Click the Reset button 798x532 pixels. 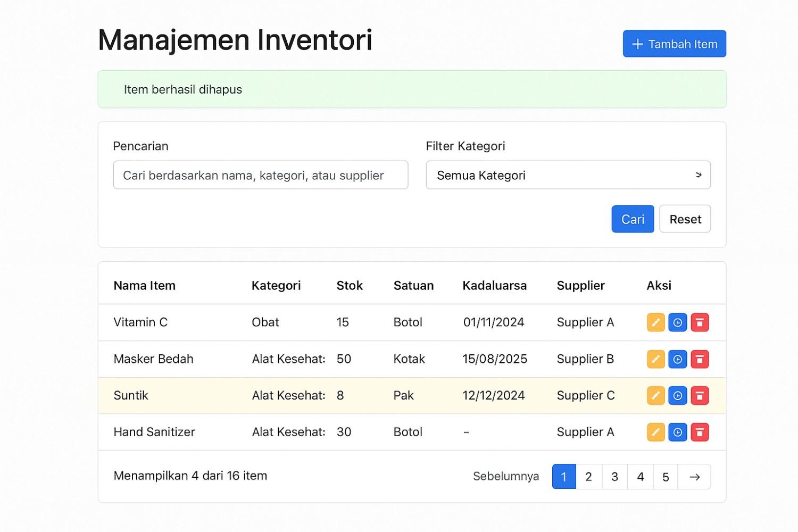(x=685, y=219)
